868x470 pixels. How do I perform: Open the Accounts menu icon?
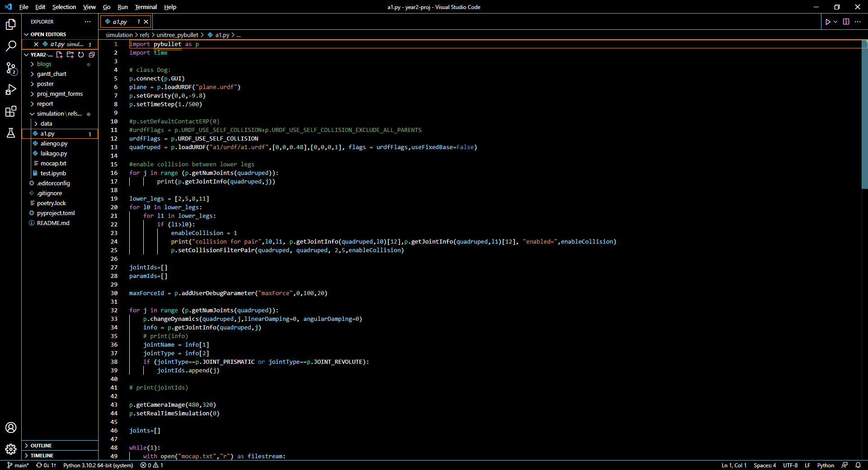(x=11, y=428)
